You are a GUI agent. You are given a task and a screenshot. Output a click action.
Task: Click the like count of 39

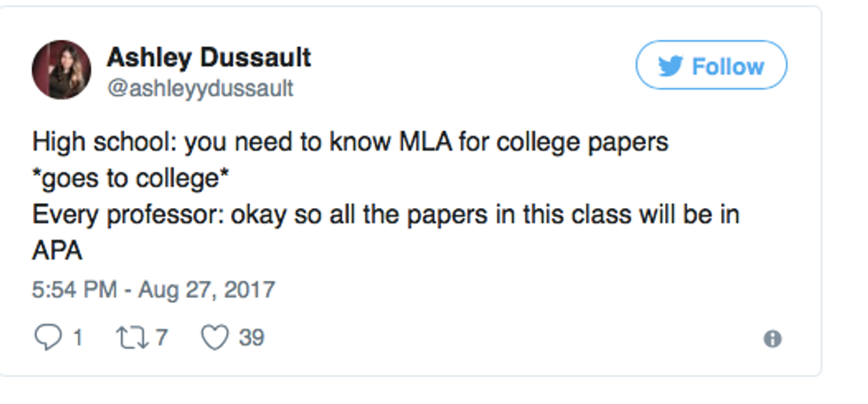coord(251,338)
